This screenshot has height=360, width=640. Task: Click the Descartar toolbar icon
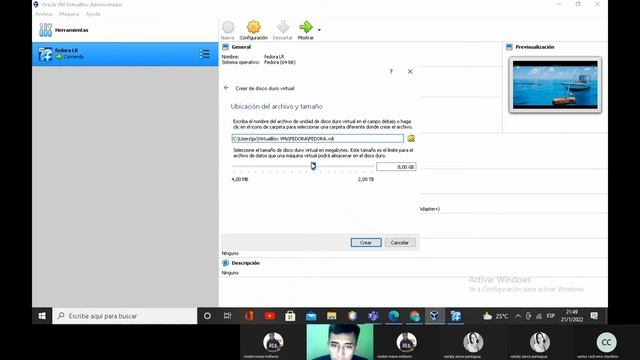(282, 27)
